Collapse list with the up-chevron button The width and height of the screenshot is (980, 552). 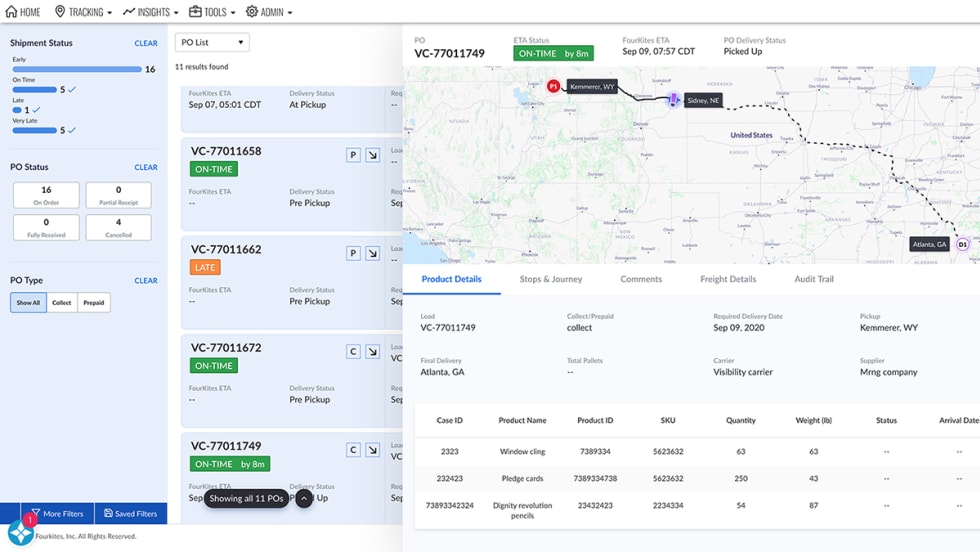point(304,498)
